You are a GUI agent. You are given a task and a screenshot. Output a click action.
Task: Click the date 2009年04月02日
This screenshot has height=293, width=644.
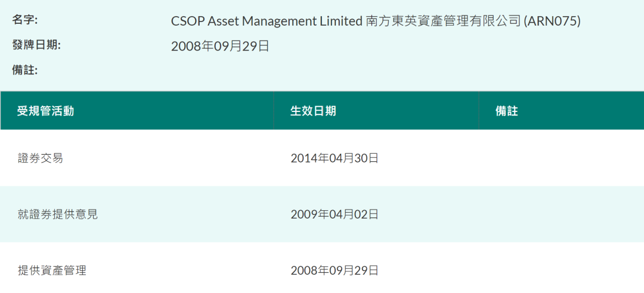click(x=335, y=214)
